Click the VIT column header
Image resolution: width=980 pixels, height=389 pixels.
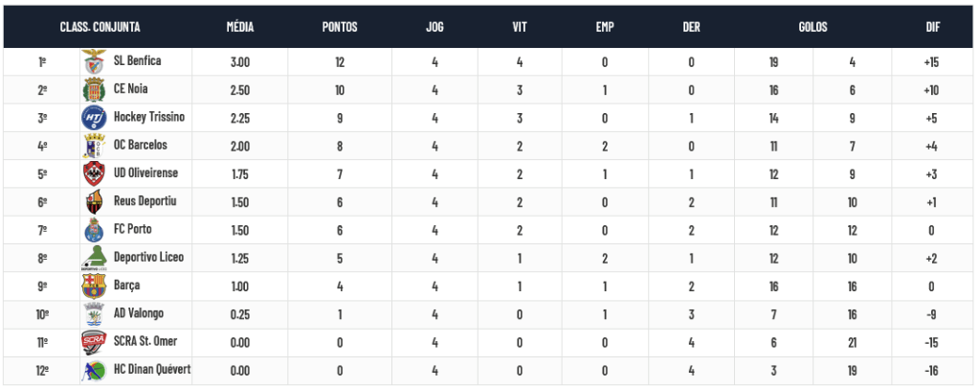[x=520, y=27]
